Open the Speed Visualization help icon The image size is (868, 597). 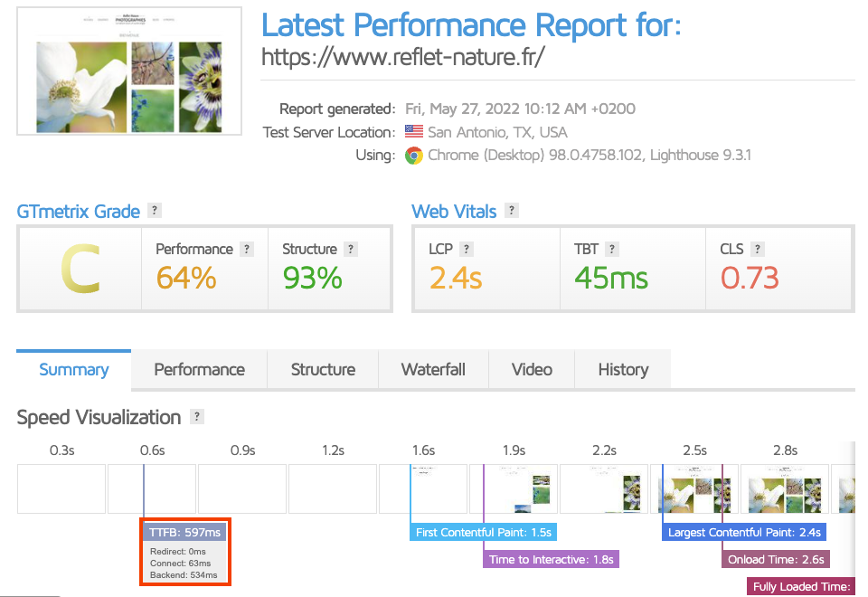(x=196, y=416)
